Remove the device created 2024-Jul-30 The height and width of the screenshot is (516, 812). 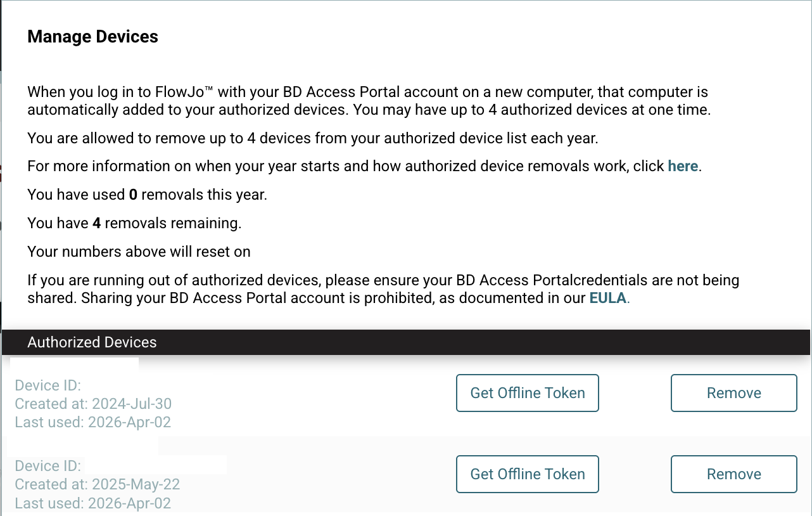[x=733, y=393]
